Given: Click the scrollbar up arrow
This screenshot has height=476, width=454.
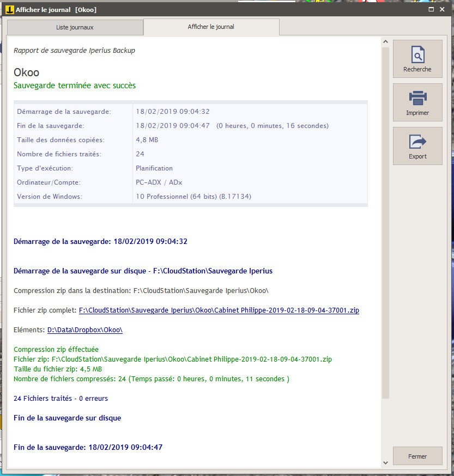Looking at the screenshot, I should click(385, 42).
